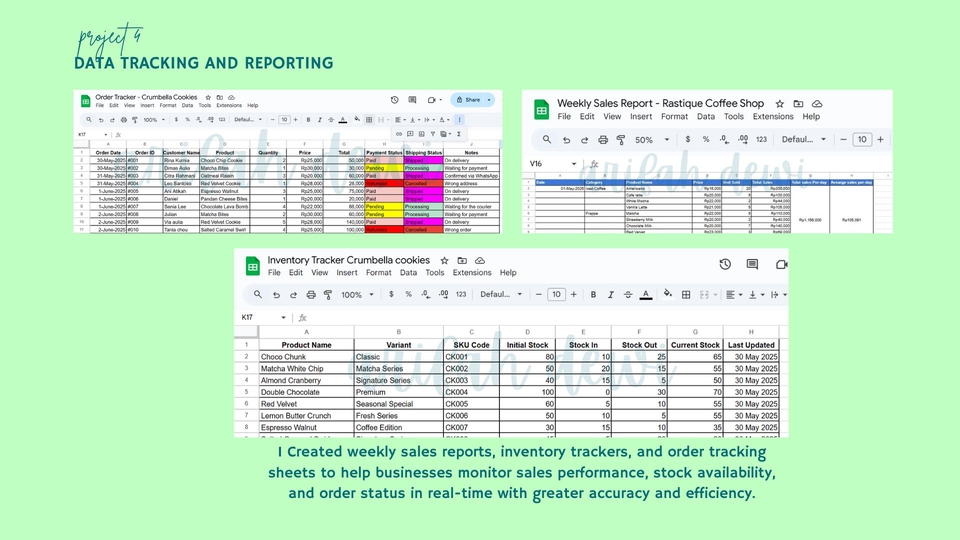The image size is (960, 540).
Task: Open Insert menu in Weekly Sales Report window
Action: point(641,116)
